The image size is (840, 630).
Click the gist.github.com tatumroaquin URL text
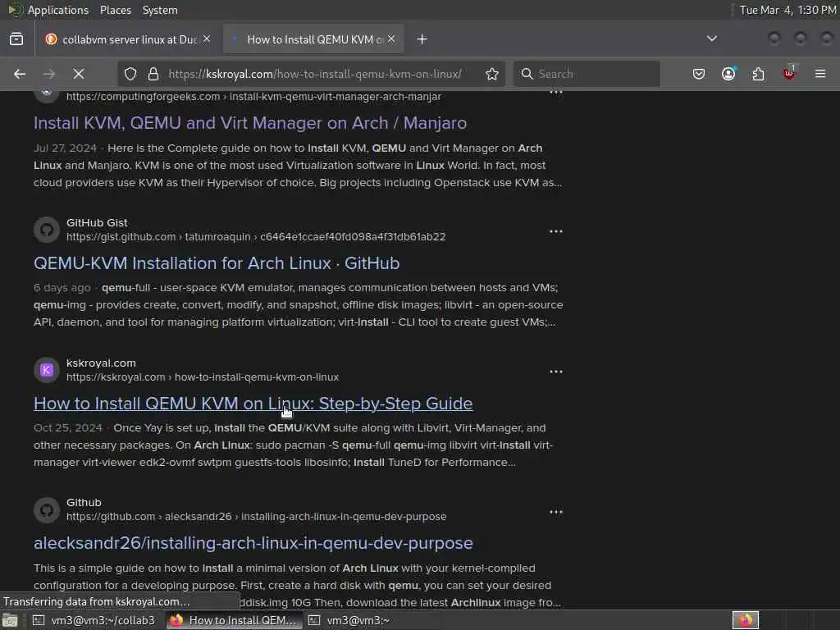coord(256,237)
